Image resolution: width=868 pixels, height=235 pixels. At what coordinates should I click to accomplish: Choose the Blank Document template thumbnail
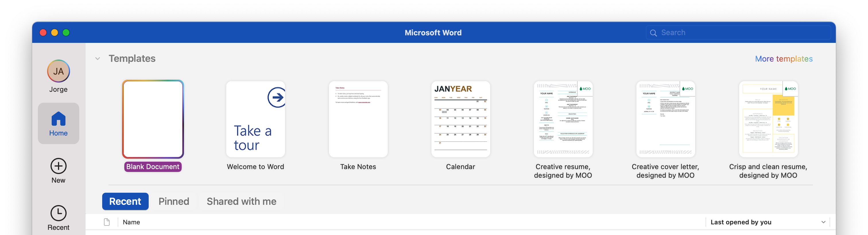[x=153, y=119]
